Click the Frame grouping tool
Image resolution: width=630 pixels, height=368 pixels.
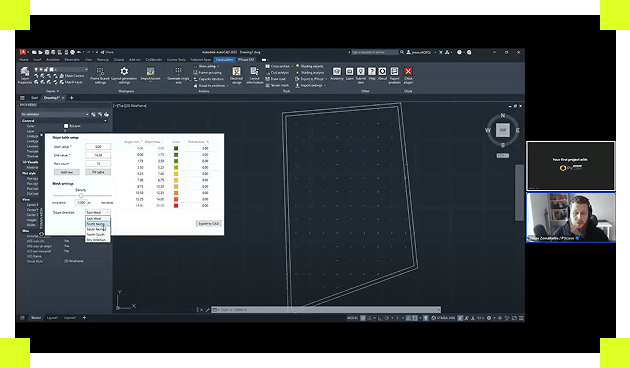[x=207, y=73]
